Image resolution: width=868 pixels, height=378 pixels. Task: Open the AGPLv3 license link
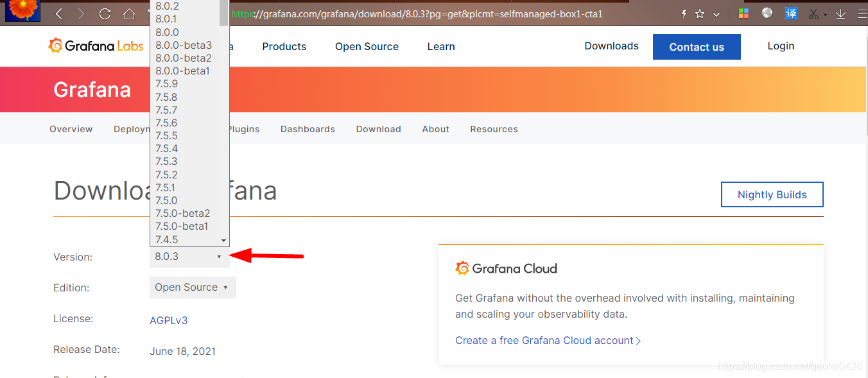pyautogui.click(x=169, y=320)
